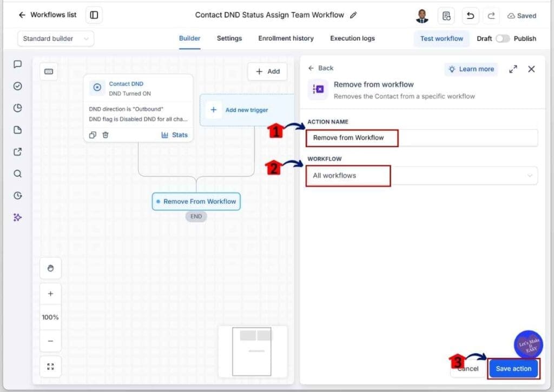Open keyboard shortcuts icon on canvas
554x392 pixels.
point(49,72)
